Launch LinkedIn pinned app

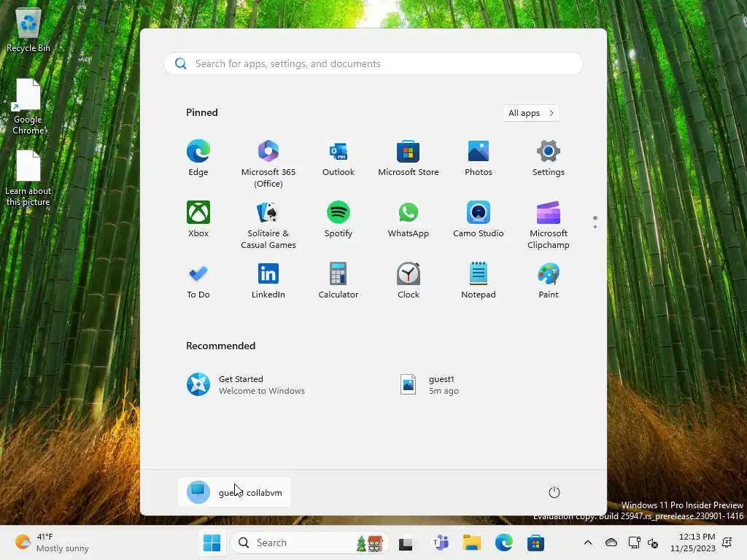[x=268, y=281]
